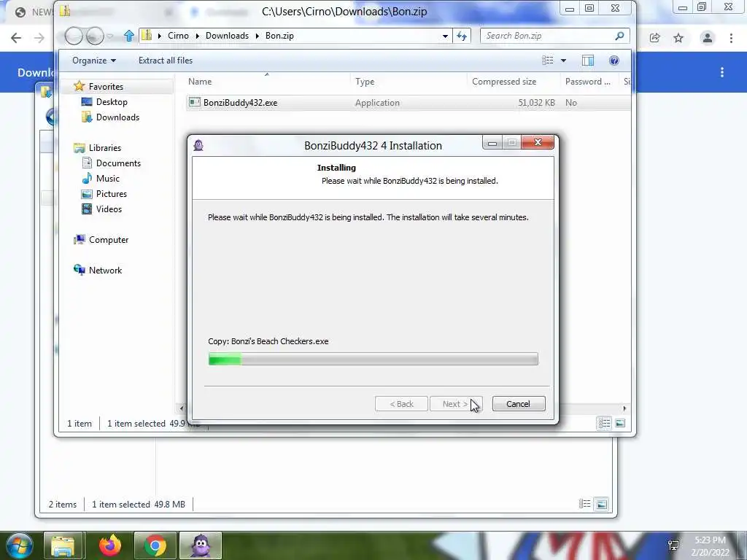Click the network tray icon
This screenshot has height=560, width=747.
(x=673, y=545)
